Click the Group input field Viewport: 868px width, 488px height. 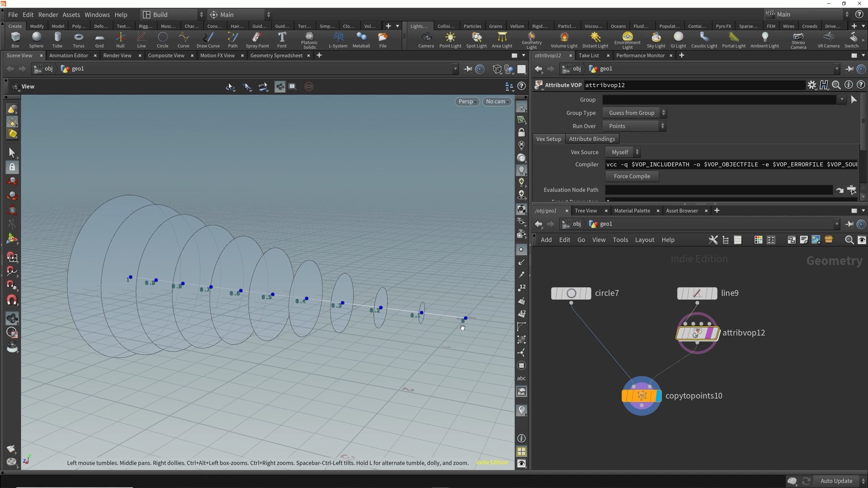click(719, 100)
